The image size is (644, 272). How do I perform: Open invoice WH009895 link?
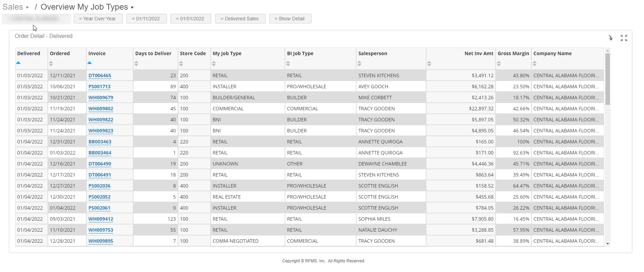101,241
